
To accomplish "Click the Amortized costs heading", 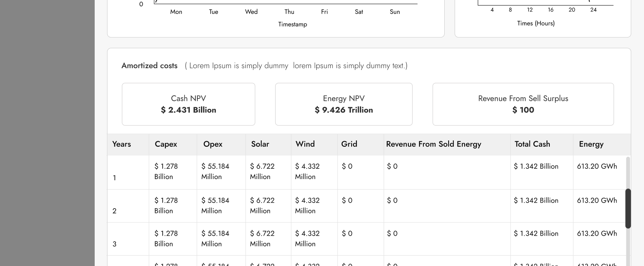I will coord(149,66).
